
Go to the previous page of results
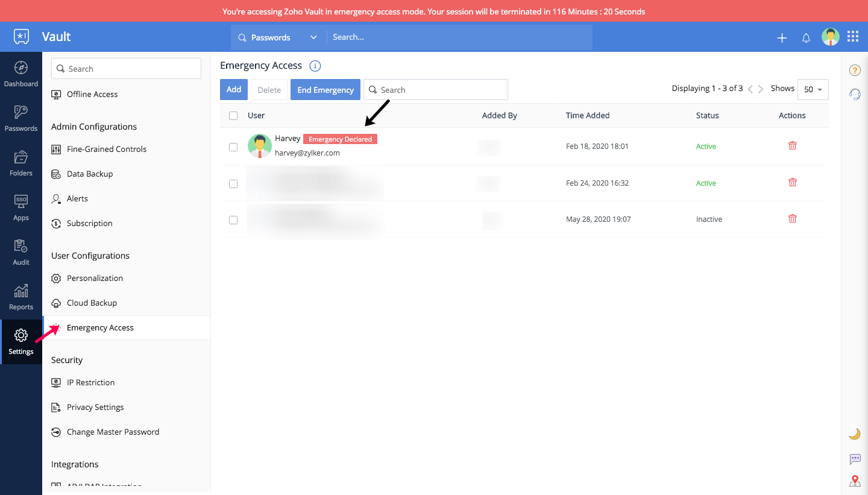click(x=750, y=89)
